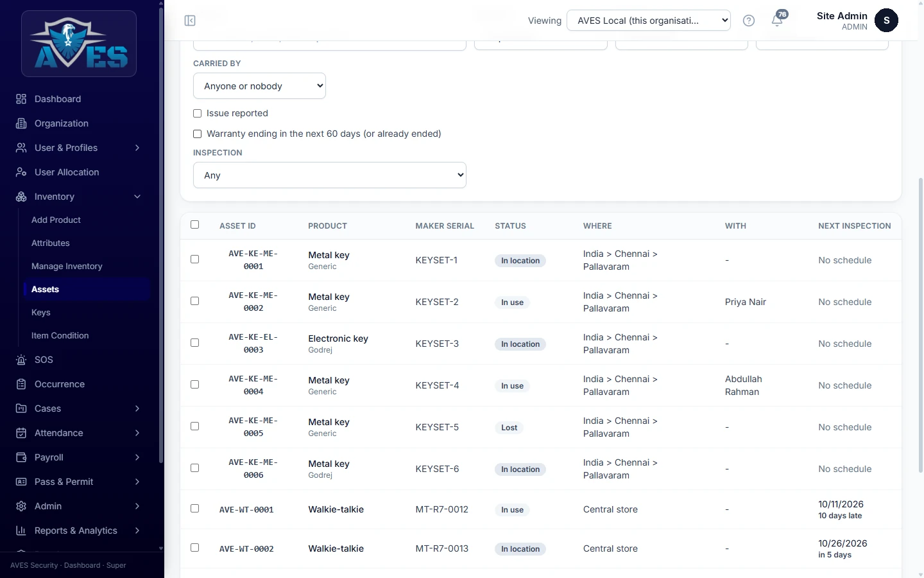Image resolution: width=924 pixels, height=578 pixels.
Task: Open asset AVE-KE-ME-0002
Action: pos(253,302)
